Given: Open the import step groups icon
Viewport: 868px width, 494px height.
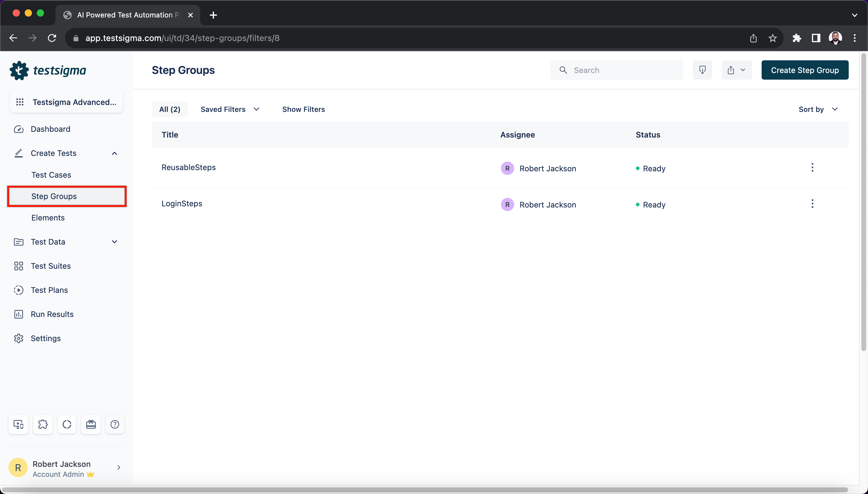Looking at the screenshot, I should click(x=702, y=70).
